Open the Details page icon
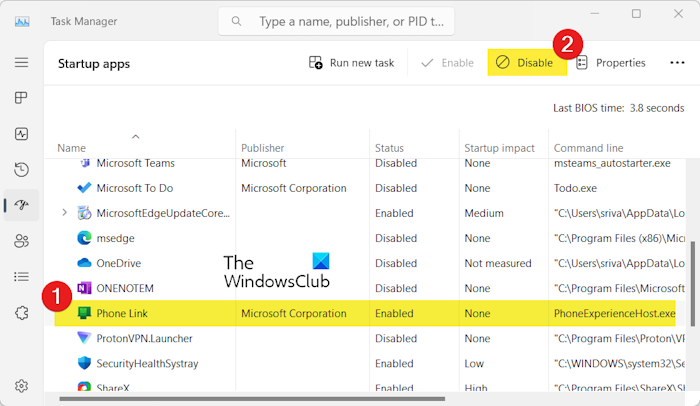Screen dimensions: 700x406 pos(21,276)
